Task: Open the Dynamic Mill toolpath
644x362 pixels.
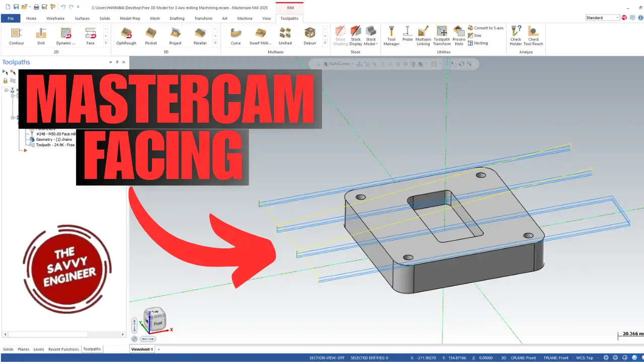Action: pyautogui.click(x=66, y=36)
